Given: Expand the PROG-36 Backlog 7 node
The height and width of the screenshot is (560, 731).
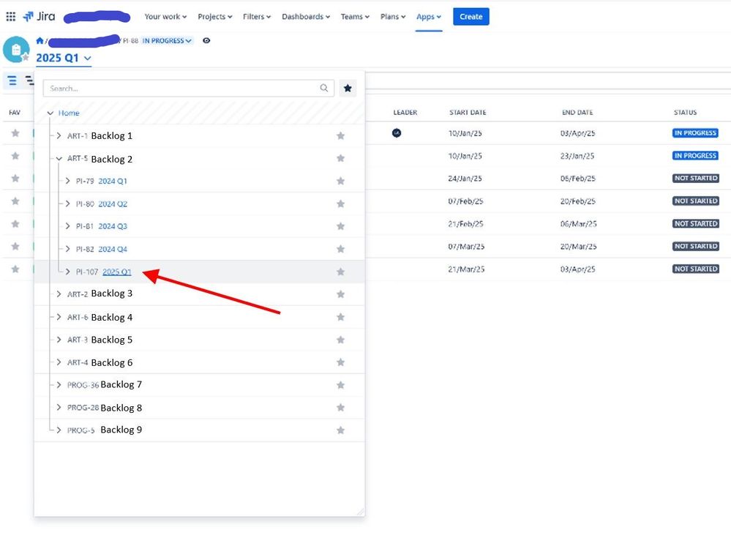Looking at the screenshot, I should (59, 384).
